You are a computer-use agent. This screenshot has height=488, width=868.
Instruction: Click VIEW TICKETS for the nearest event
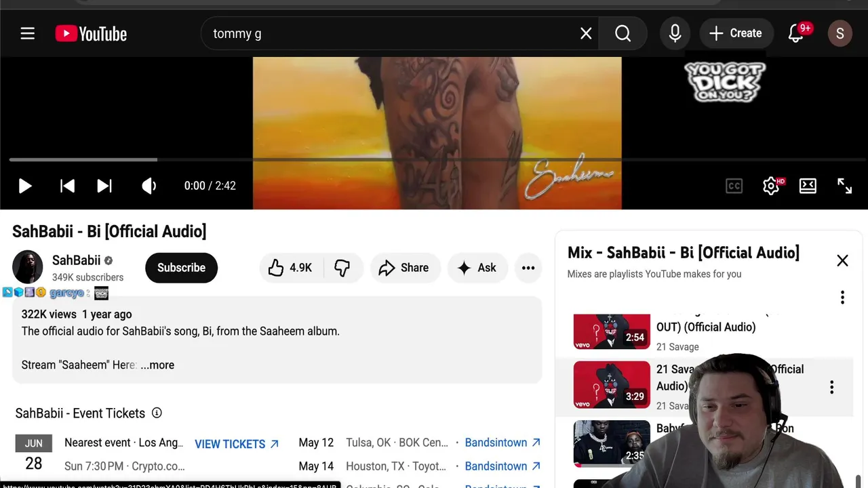[x=237, y=444]
